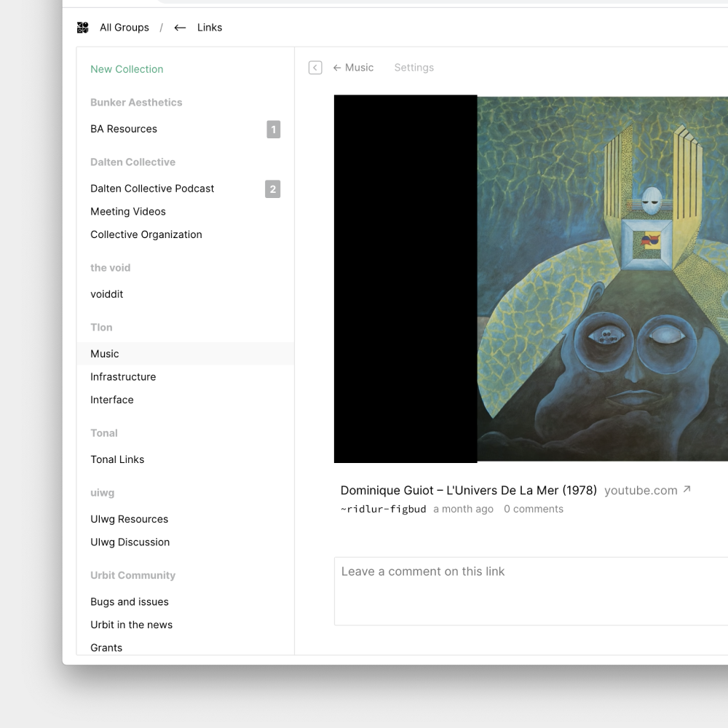Open UIwg Resources collection
Viewport: 728px width, 728px height.
(130, 519)
